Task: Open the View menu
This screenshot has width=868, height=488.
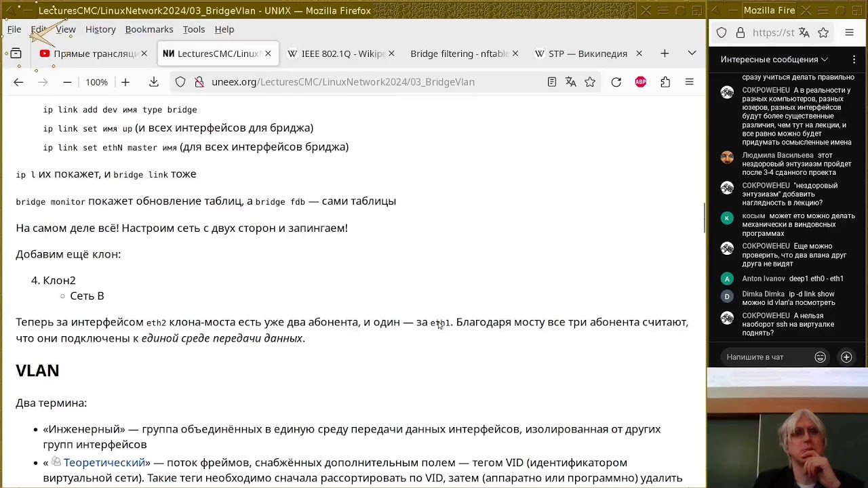Action: [x=66, y=29]
